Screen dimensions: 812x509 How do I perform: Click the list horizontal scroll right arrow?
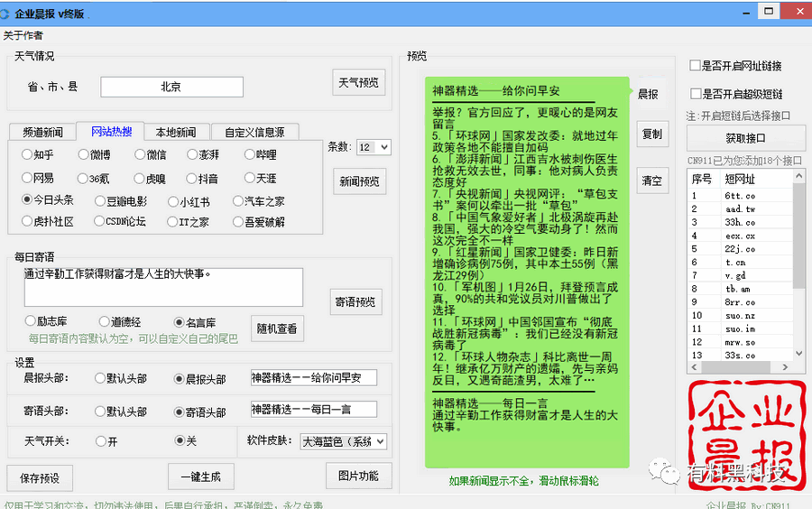tap(785, 366)
